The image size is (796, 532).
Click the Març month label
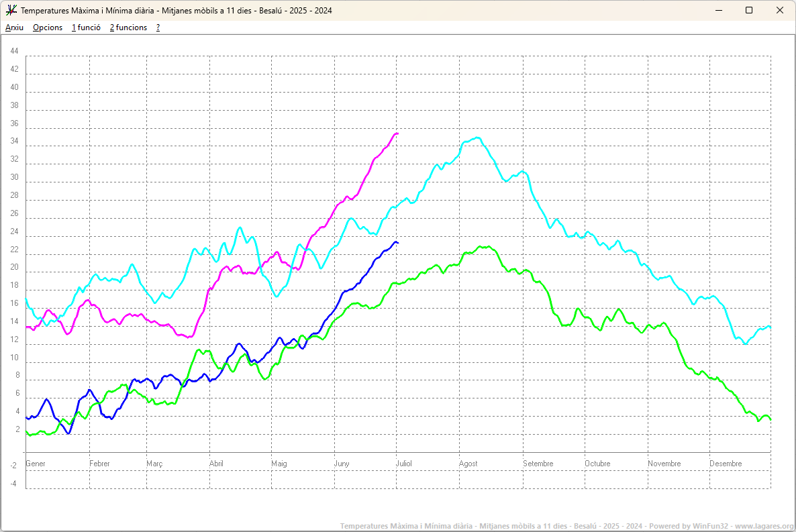(x=155, y=464)
